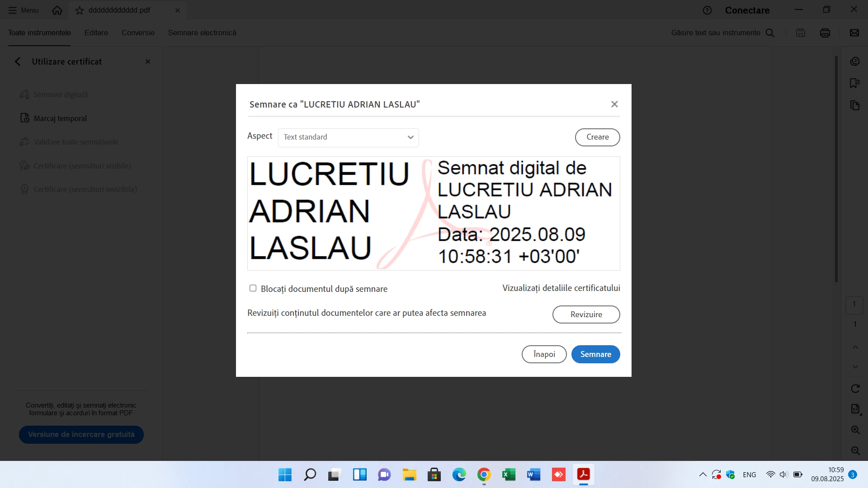
Task: Close the signing dialog with X
Action: [614, 104]
